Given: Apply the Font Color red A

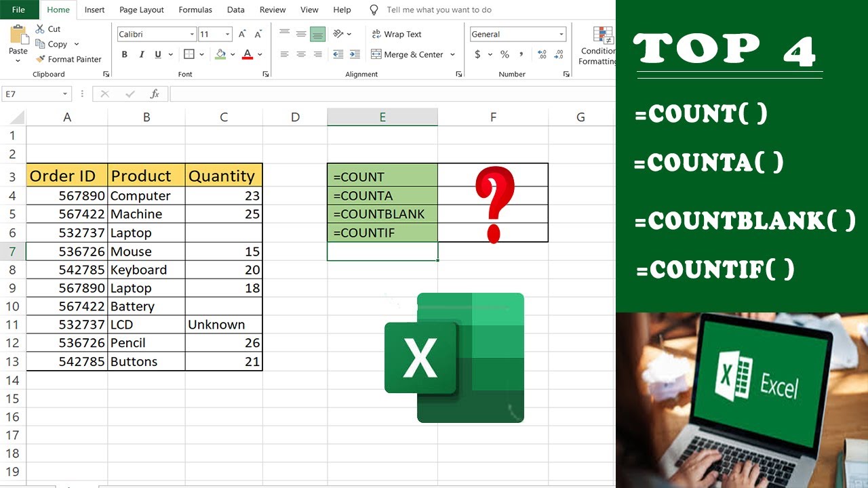Looking at the screenshot, I should [247, 54].
